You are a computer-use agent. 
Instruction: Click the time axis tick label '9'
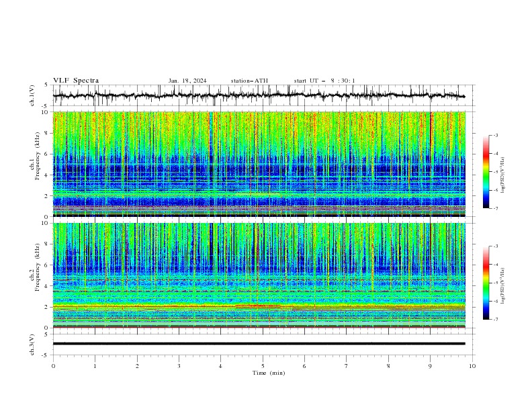[x=430, y=366]
